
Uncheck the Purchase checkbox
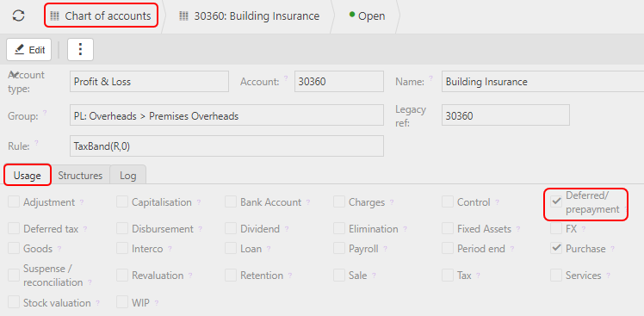tap(556, 248)
